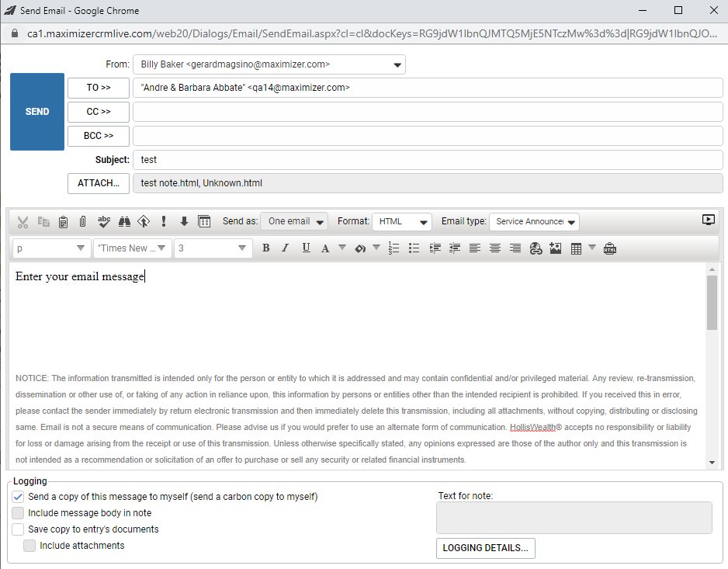Click the ATTACH... button
Screen dimensions: 728x569
coord(99,183)
